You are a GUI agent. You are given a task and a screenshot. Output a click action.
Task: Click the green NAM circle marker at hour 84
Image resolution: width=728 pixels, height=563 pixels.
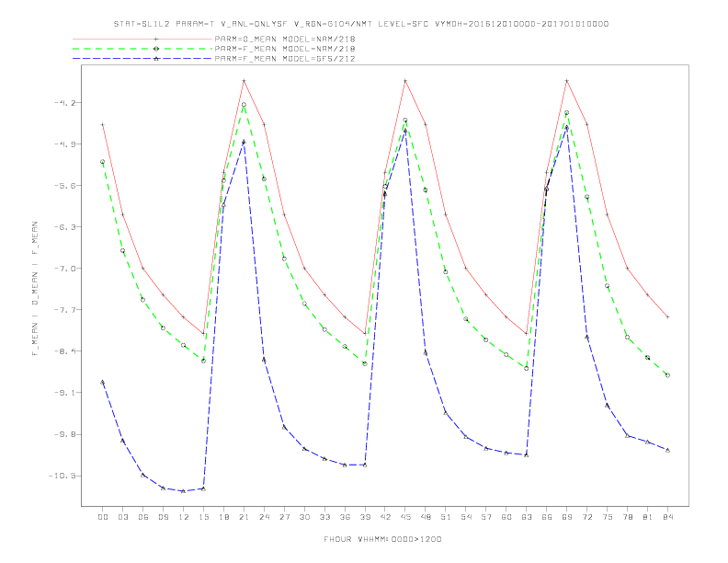pyautogui.click(x=667, y=375)
